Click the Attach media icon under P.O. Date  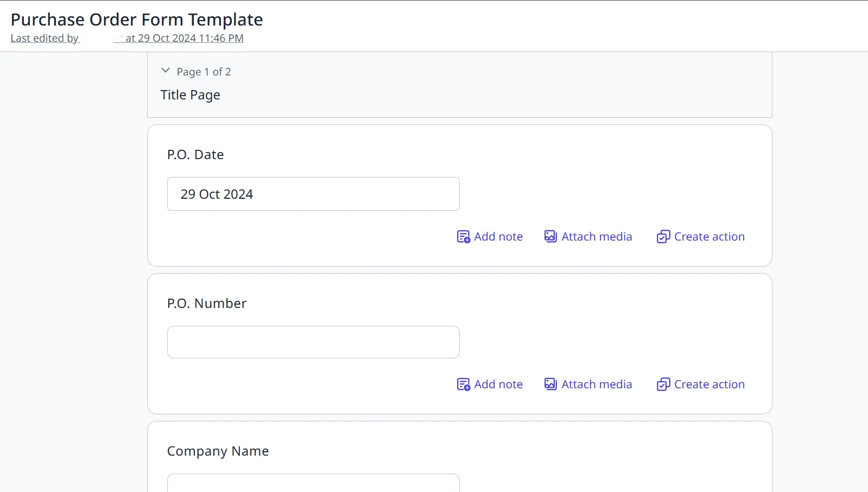point(550,236)
